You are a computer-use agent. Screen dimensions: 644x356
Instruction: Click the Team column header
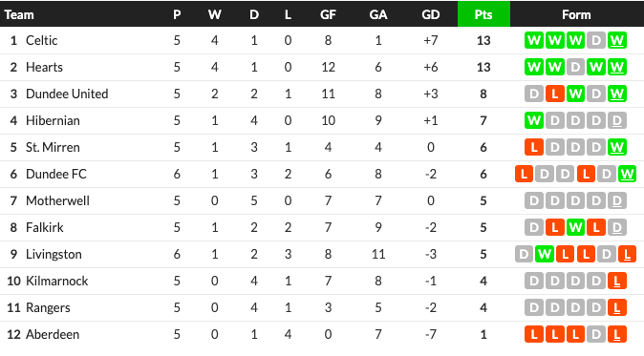pyautogui.click(x=19, y=14)
